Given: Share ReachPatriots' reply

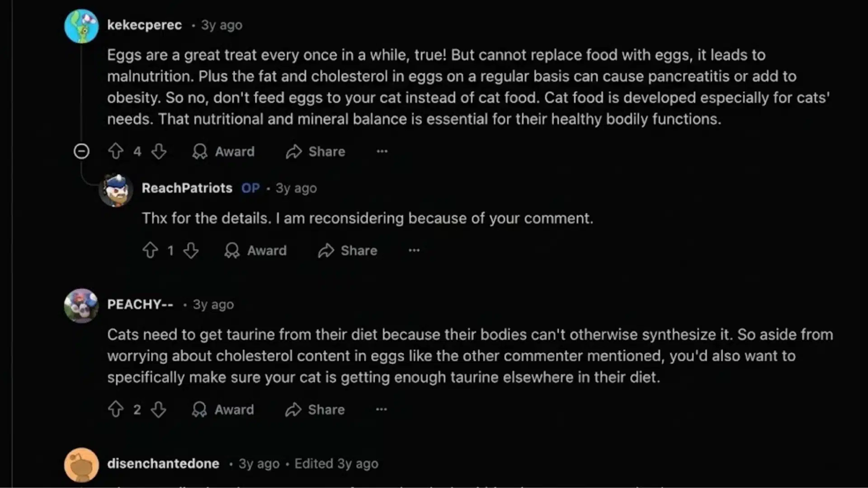Looking at the screenshot, I should pyautogui.click(x=347, y=250).
